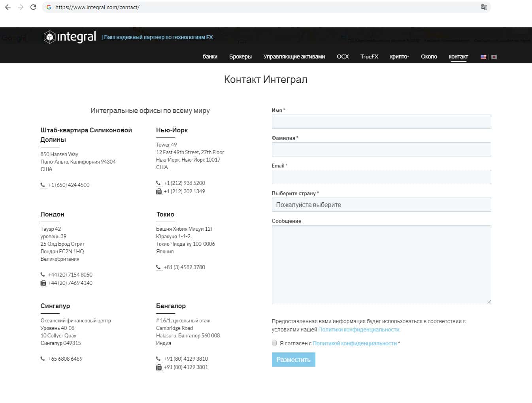Focus the 'Имя' input field
The image size is (532, 403).
[381, 122]
